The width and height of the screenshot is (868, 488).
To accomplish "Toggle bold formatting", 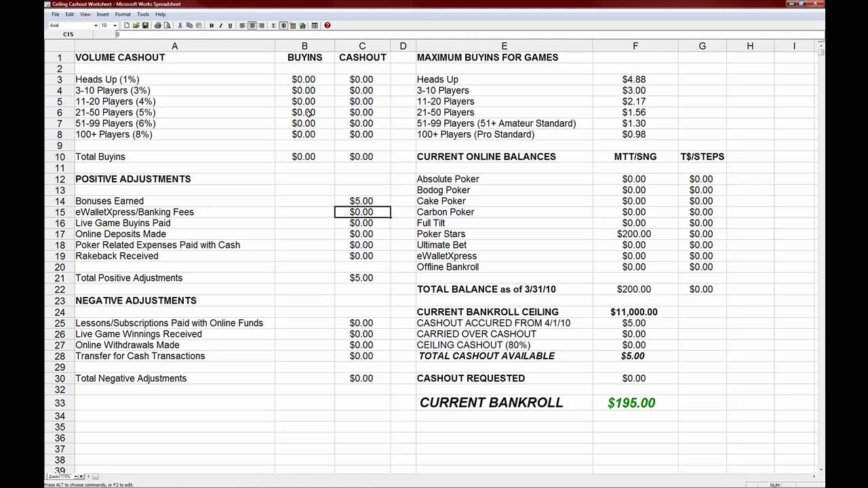I will (212, 26).
